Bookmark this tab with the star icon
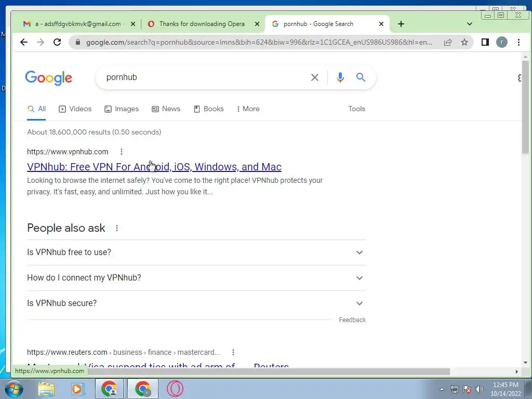 464,42
